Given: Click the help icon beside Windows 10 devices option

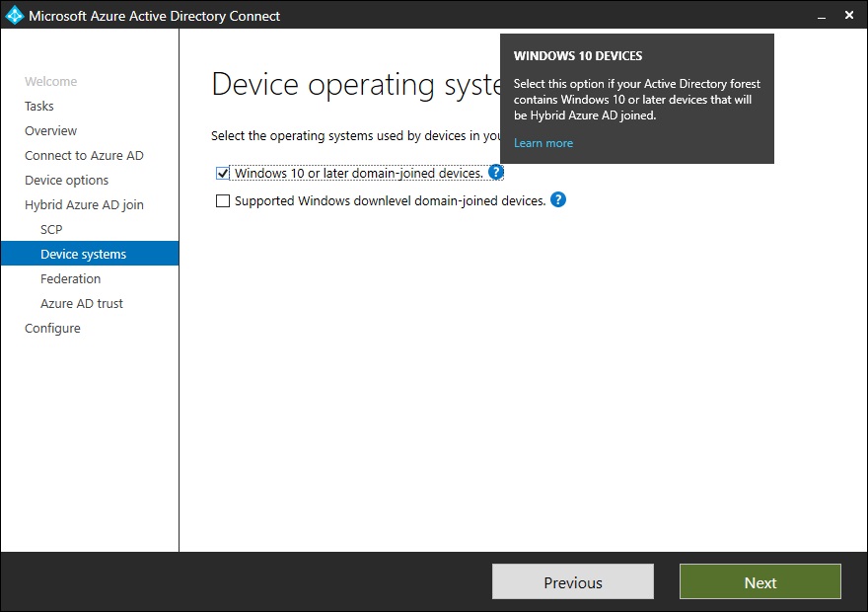Looking at the screenshot, I should (x=496, y=172).
